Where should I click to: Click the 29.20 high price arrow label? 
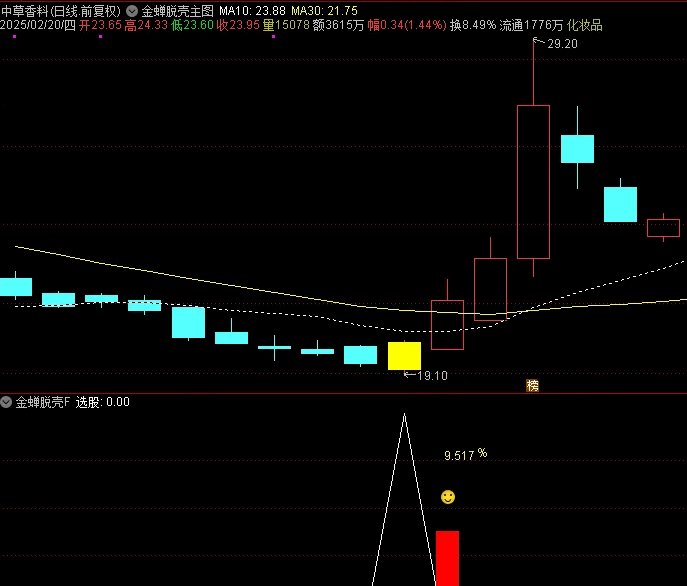556,44
